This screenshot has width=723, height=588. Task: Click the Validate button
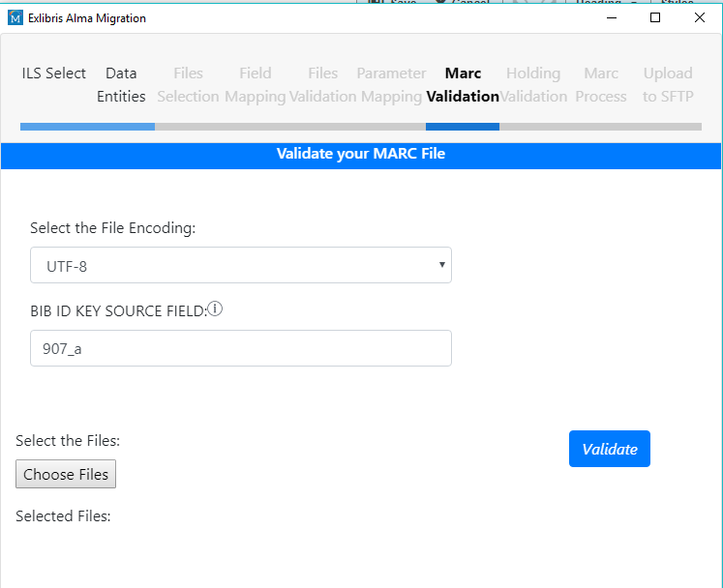[610, 449]
